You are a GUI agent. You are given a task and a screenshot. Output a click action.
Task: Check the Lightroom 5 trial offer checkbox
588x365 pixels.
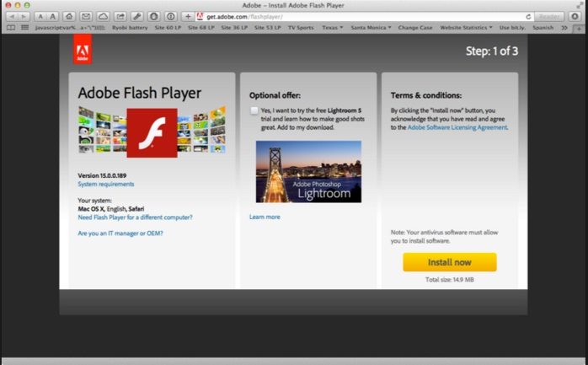pos(254,110)
